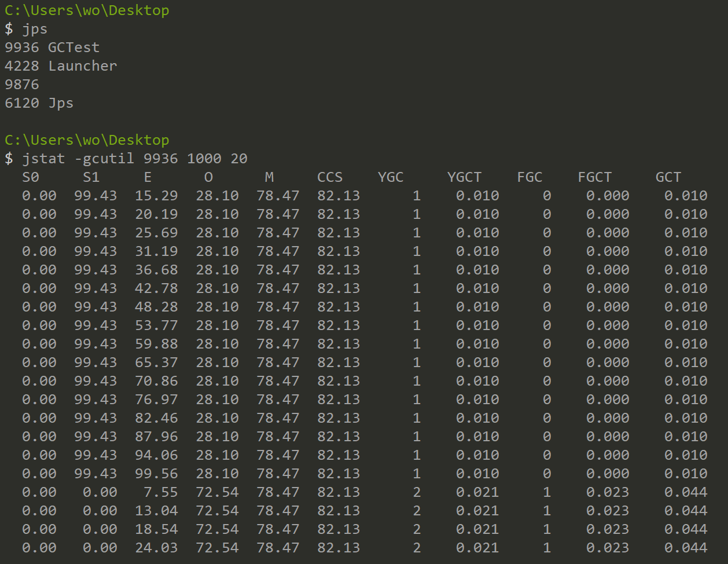Viewport: 728px width, 564px height.
Task: Click the S1 column header
Action: pos(91,177)
